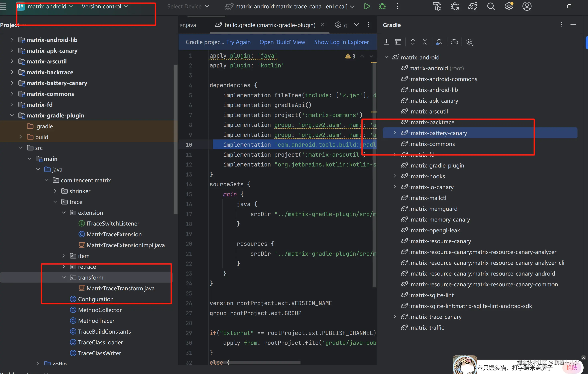Run the app with the green play icon

tap(367, 6)
